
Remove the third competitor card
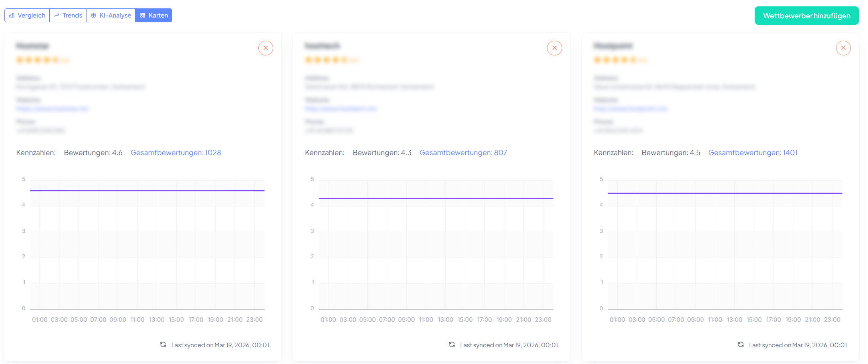(843, 48)
